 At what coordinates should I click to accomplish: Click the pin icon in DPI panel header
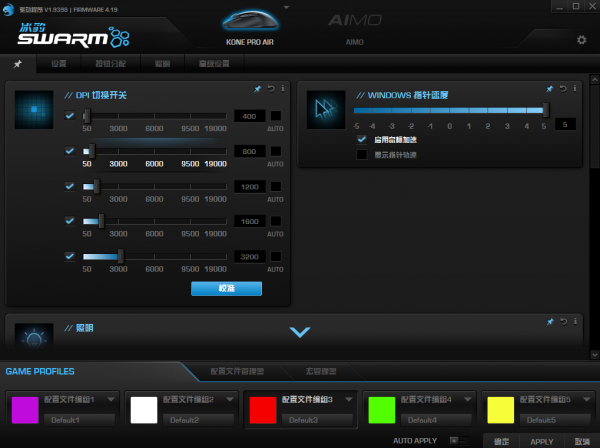pyautogui.click(x=257, y=88)
